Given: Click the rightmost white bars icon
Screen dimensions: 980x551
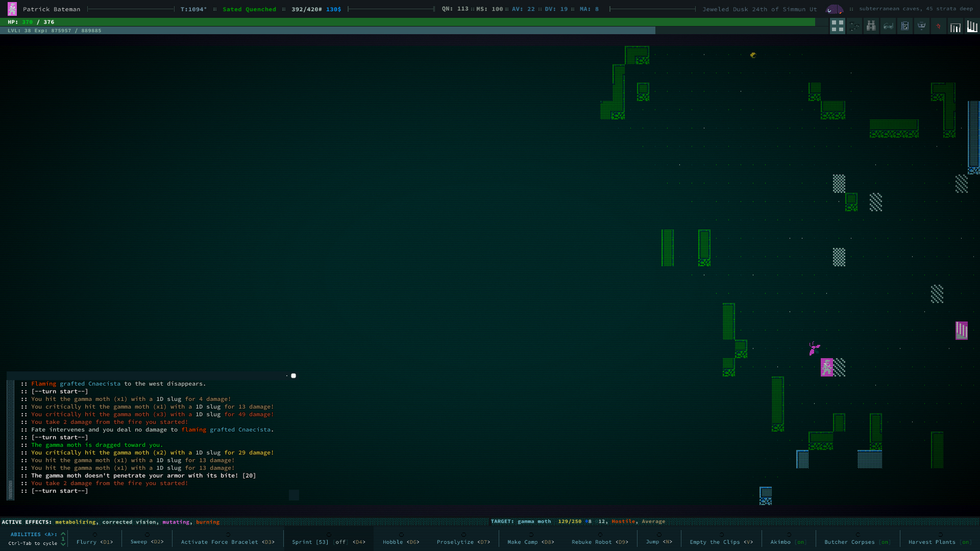Looking at the screenshot, I should [972, 26].
